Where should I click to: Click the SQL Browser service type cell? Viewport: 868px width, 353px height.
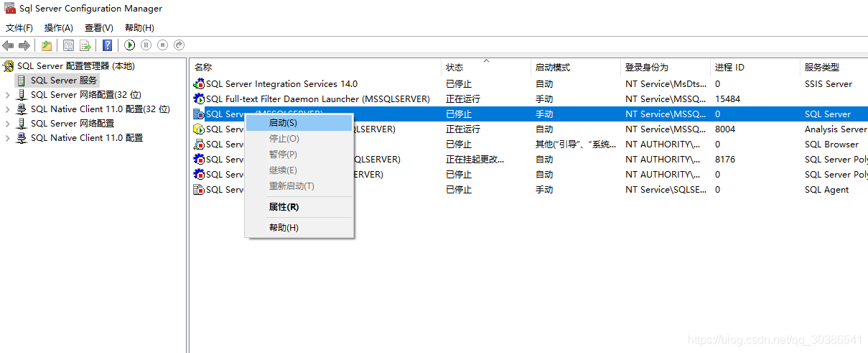click(x=831, y=145)
